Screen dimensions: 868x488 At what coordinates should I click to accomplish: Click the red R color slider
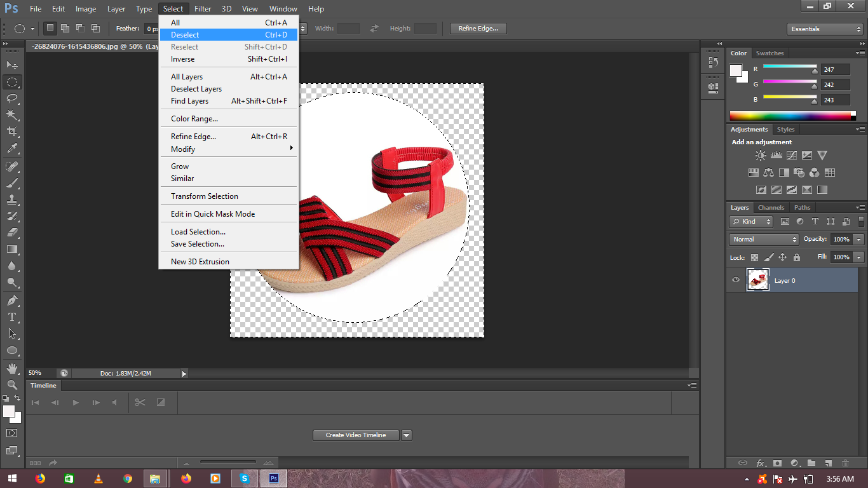point(790,67)
